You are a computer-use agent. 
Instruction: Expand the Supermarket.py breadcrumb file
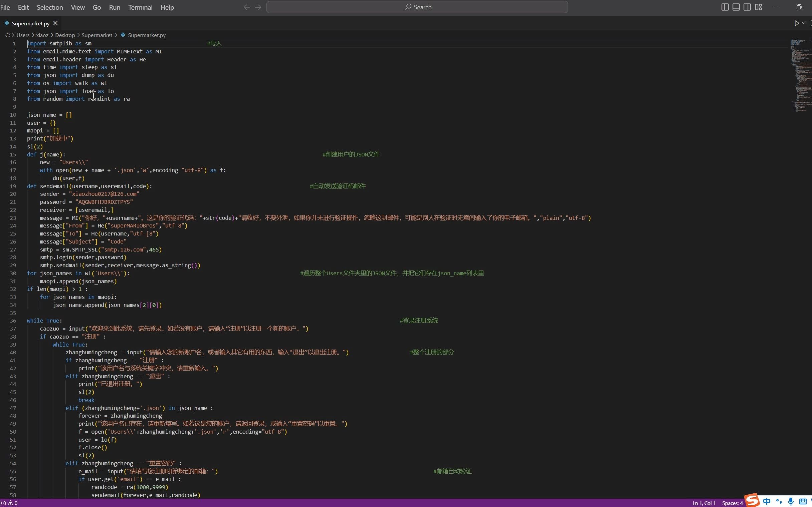point(147,35)
